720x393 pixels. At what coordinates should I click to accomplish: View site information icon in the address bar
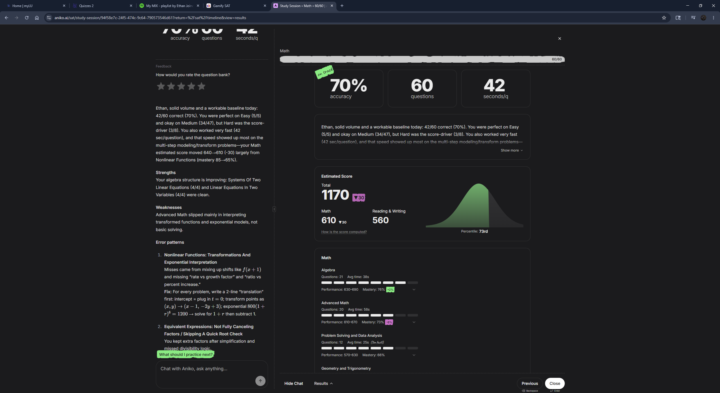click(x=49, y=17)
